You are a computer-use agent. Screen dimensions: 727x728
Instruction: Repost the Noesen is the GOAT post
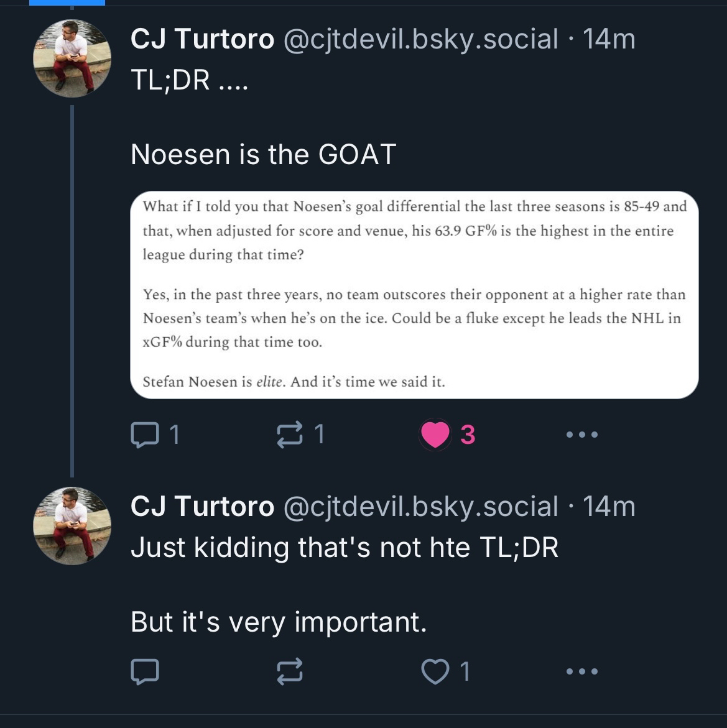(290, 435)
